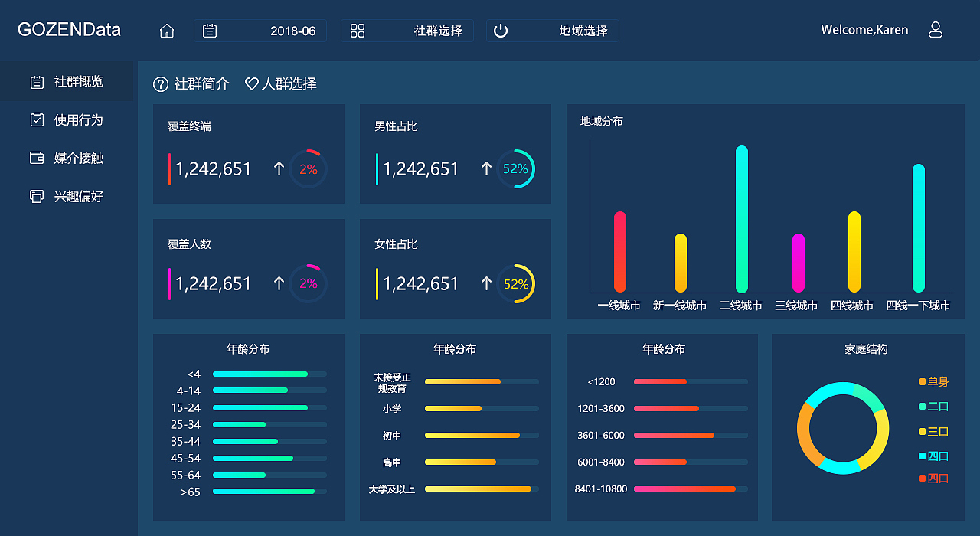Click the 四线城市 bar in 地域分布
Image resolution: width=980 pixels, height=536 pixels.
pyautogui.click(x=854, y=252)
